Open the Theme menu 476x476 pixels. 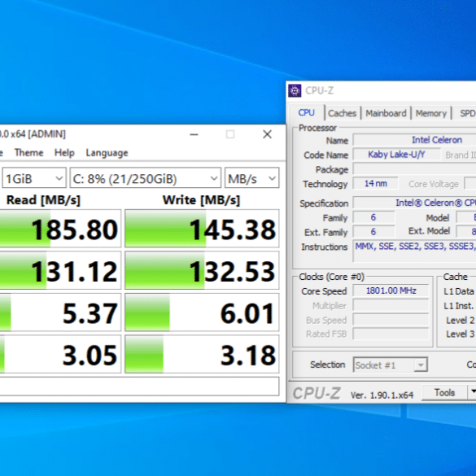pyautogui.click(x=28, y=152)
